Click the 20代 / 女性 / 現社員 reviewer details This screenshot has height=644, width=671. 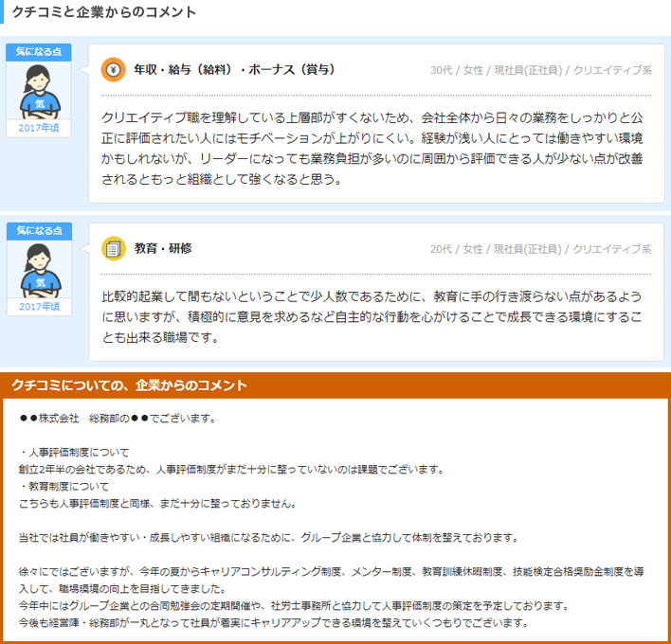click(x=540, y=249)
